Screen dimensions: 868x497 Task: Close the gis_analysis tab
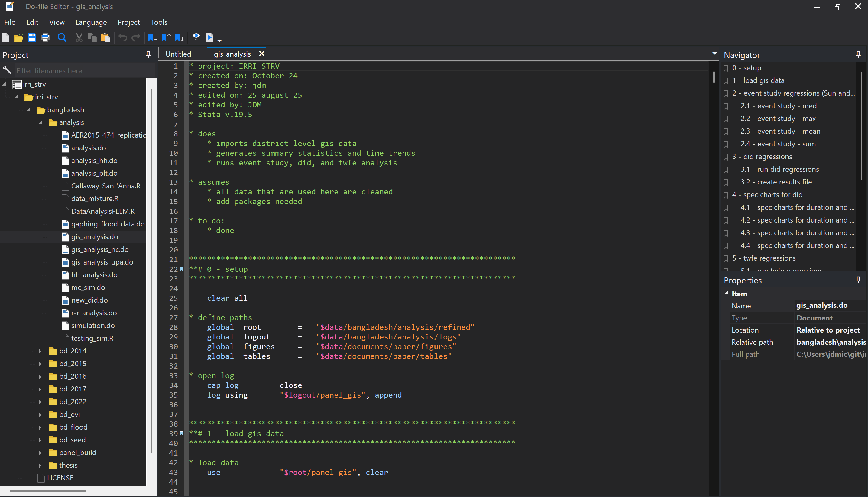[262, 54]
